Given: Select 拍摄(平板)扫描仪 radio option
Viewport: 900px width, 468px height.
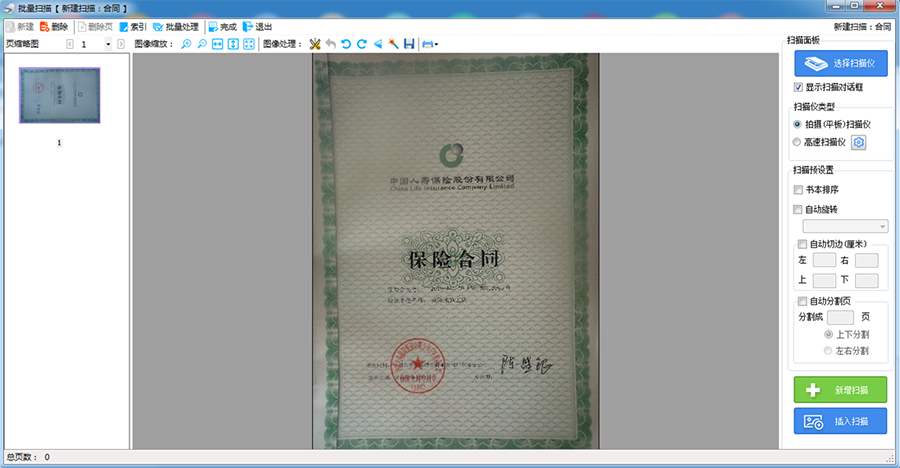Looking at the screenshot, I should [797, 124].
